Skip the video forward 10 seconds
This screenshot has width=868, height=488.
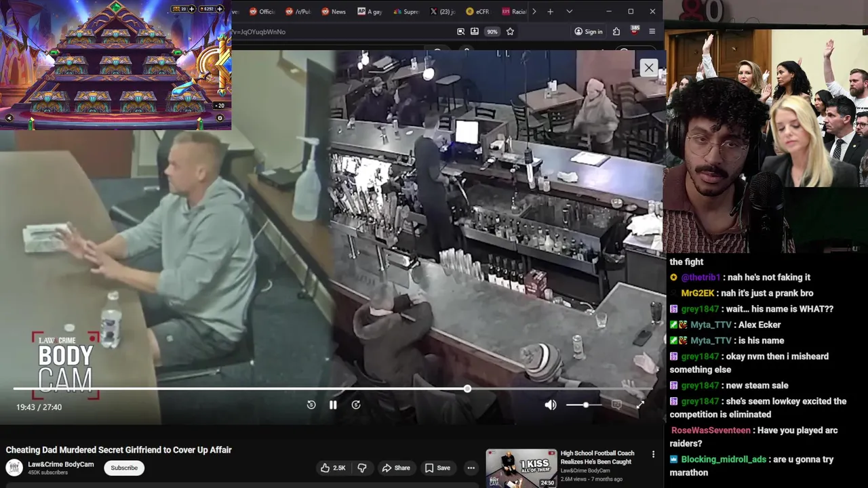(356, 405)
